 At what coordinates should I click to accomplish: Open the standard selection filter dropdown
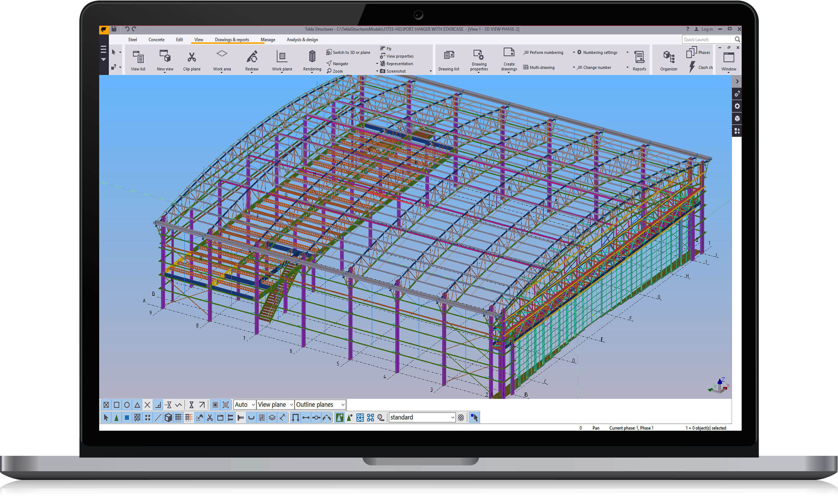coord(452,417)
